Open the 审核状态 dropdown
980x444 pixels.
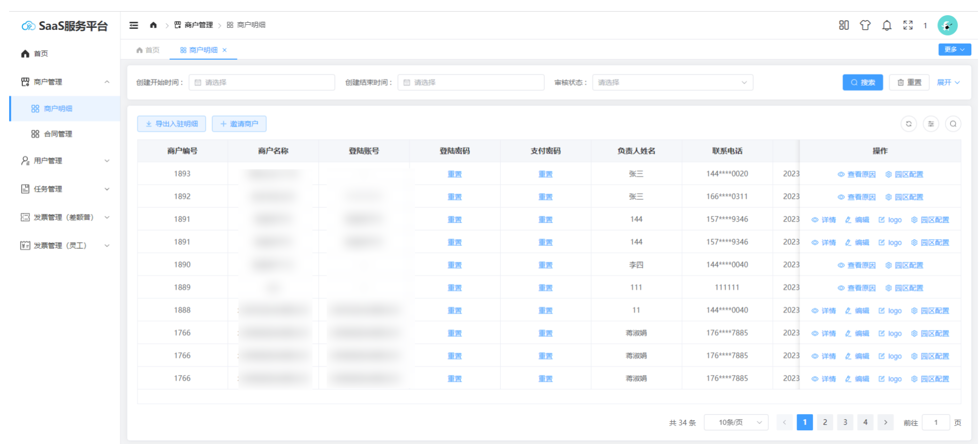pos(672,83)
